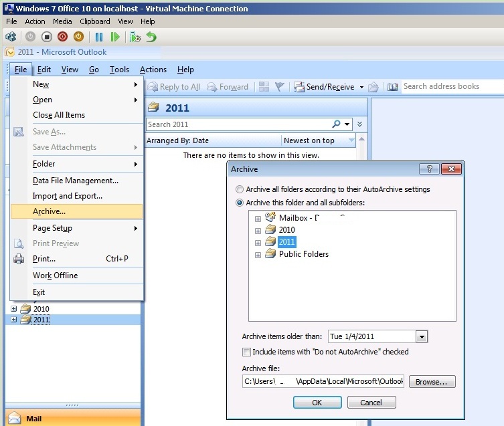Expand the query builder chevron
The image size is (504, 426).
pos(359,124)
